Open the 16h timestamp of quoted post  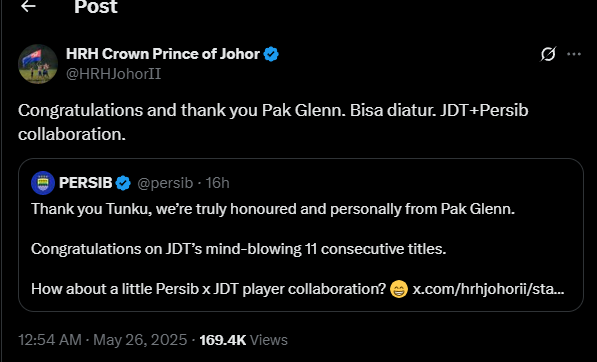click(217, 183)
